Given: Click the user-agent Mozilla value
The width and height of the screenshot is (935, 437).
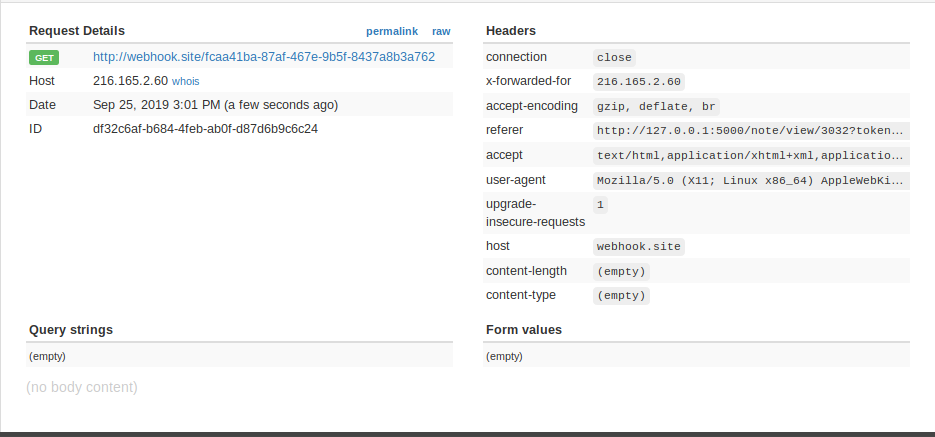Looking at the screenshot, I should (x=751, y=180).
